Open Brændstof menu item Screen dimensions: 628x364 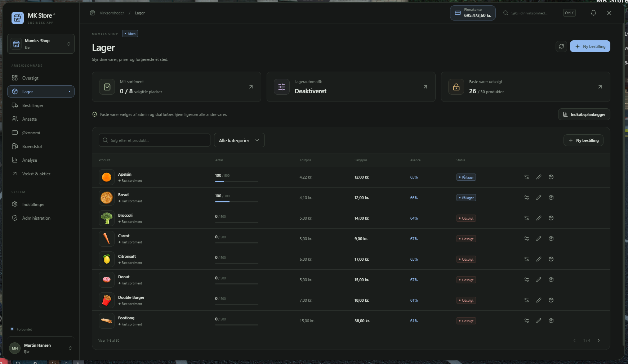coord(41,147)
